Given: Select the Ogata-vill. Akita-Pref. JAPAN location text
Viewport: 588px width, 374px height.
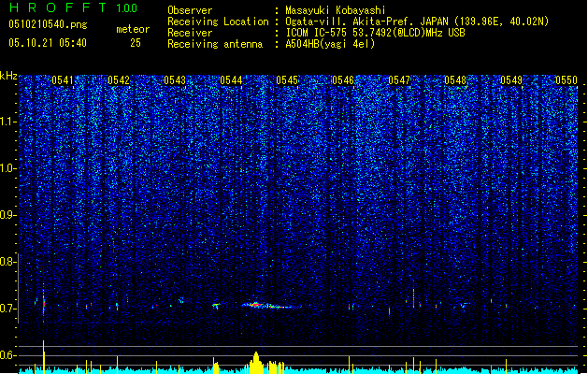Looking at the screenshot, I should 417,22.
